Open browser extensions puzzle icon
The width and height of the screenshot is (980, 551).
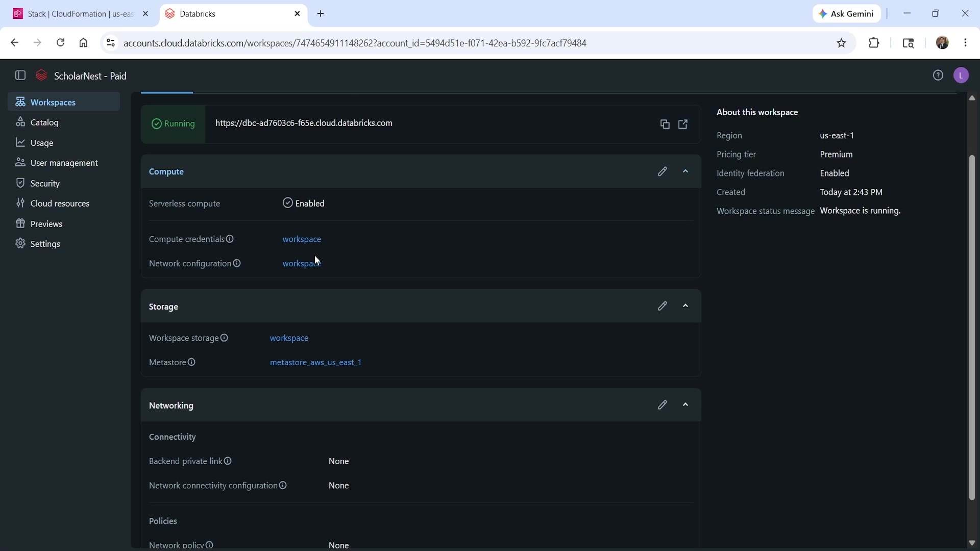click(874, 43)
